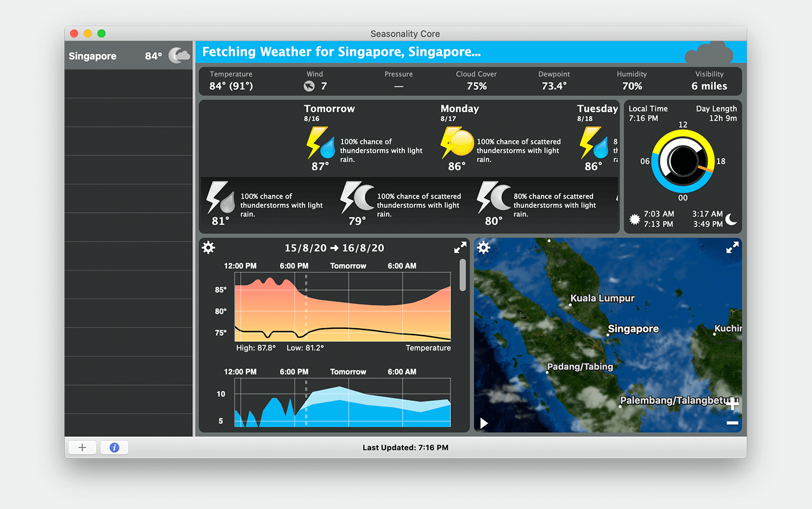Viewport: 812px width, 509px height.
Task: Open the info button in bottom bar
Action: (x=114, y=448)
